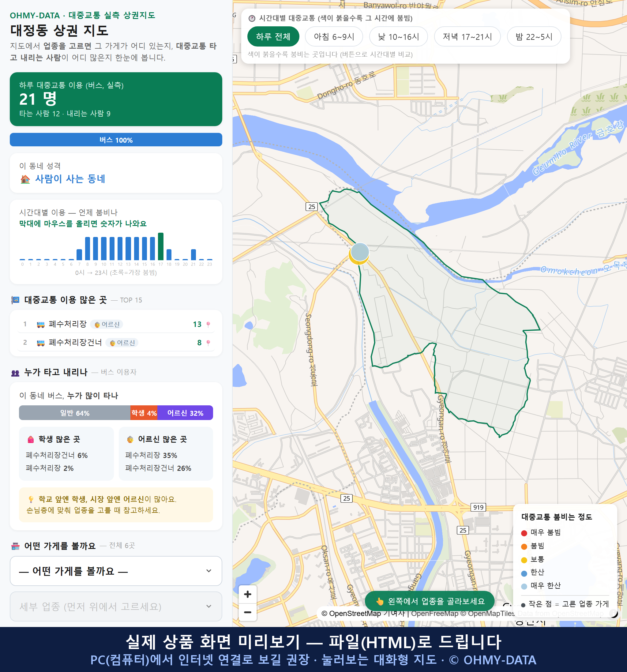Click the pin icon next to 폐수처리장 13
The width and height of the screenshot is (627, 672).
coord(208,324)
